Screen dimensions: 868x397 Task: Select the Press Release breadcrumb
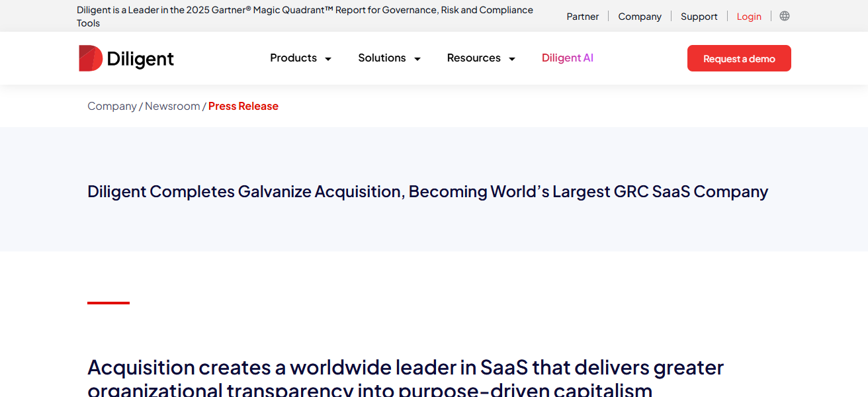[243, 106]
